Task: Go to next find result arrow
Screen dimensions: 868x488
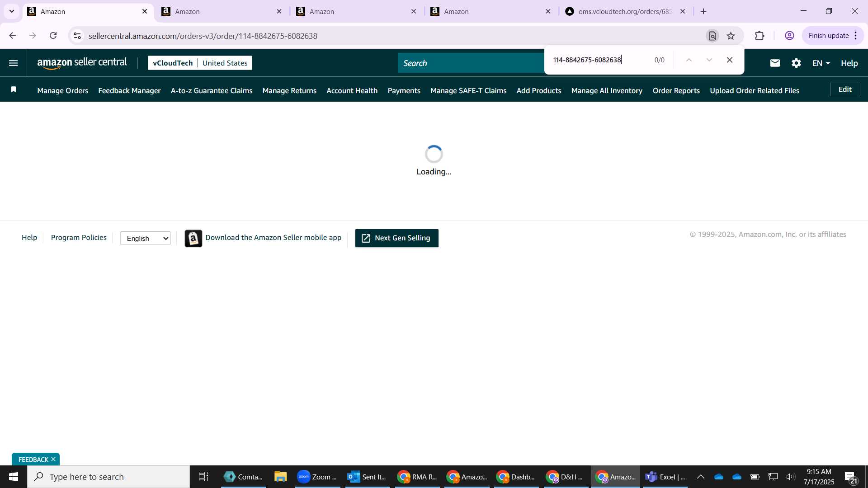Action: [x=709, y=60]
